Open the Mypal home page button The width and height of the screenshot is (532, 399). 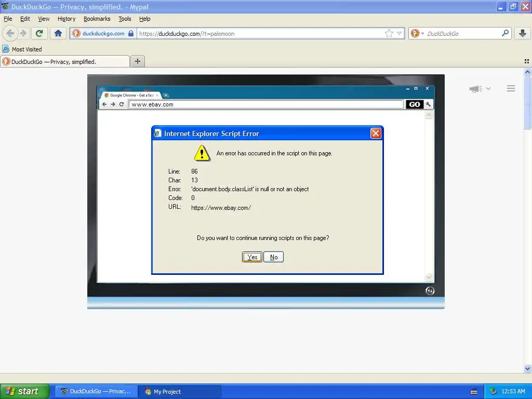58,33
